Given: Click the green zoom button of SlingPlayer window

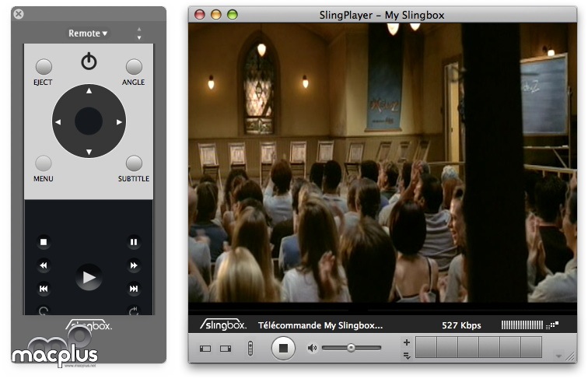Looking at the screenshot, I should tap(233, 15).
